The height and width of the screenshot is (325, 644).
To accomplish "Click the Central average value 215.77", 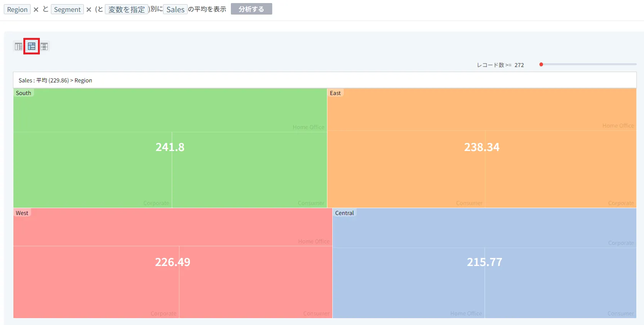I will [x=484, y=262].
